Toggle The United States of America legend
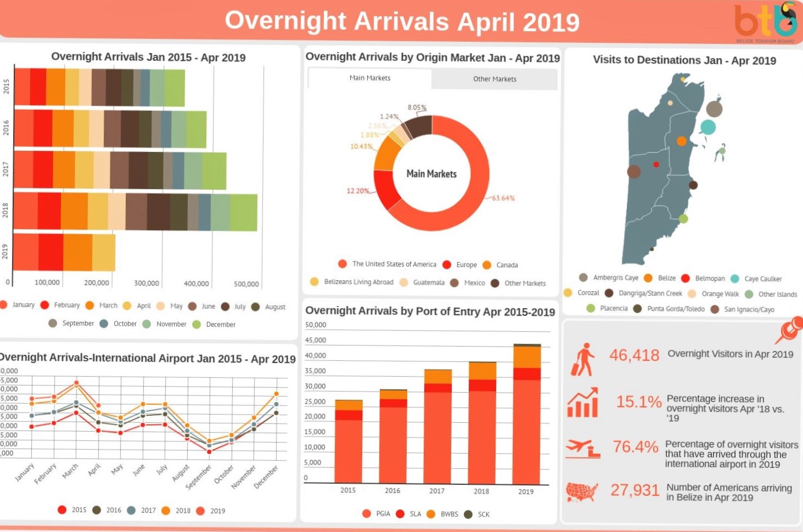The height and width of the screenshot is (532, 803). (388, 264)
